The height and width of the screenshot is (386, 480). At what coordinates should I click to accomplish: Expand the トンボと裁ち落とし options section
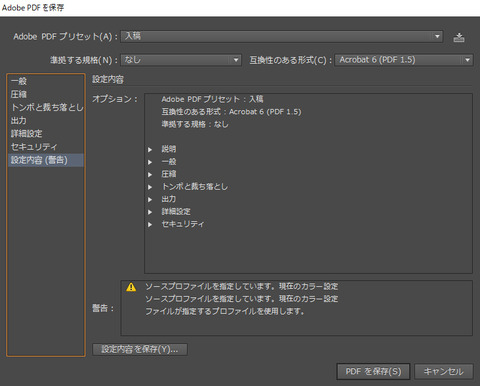150,187
